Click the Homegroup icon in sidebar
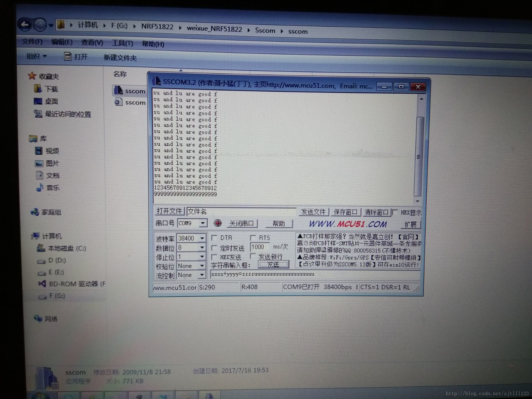 click(x=35, y=212)
